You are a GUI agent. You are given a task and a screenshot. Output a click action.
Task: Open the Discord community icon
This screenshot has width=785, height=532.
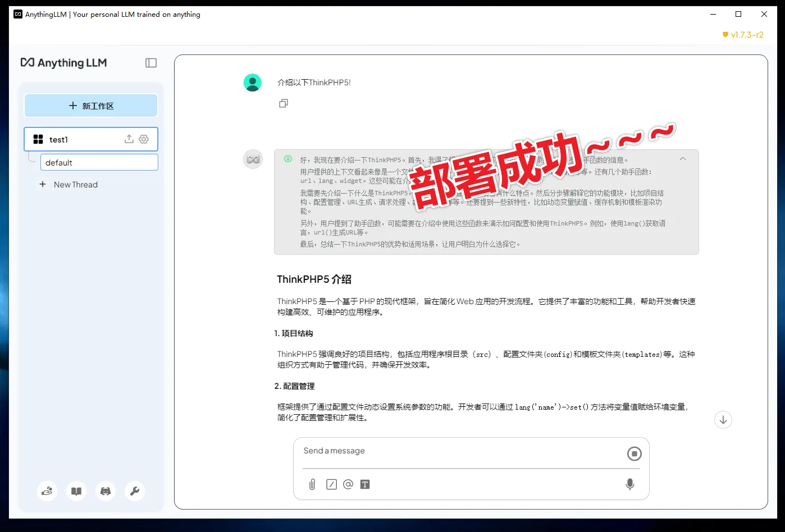click(x=106, y=491)
